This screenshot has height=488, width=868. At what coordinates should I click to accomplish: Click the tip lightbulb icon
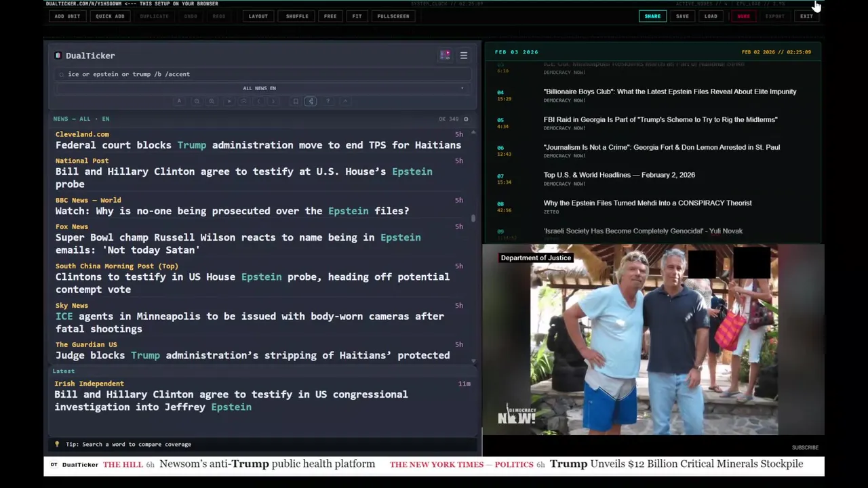[58, 445]
